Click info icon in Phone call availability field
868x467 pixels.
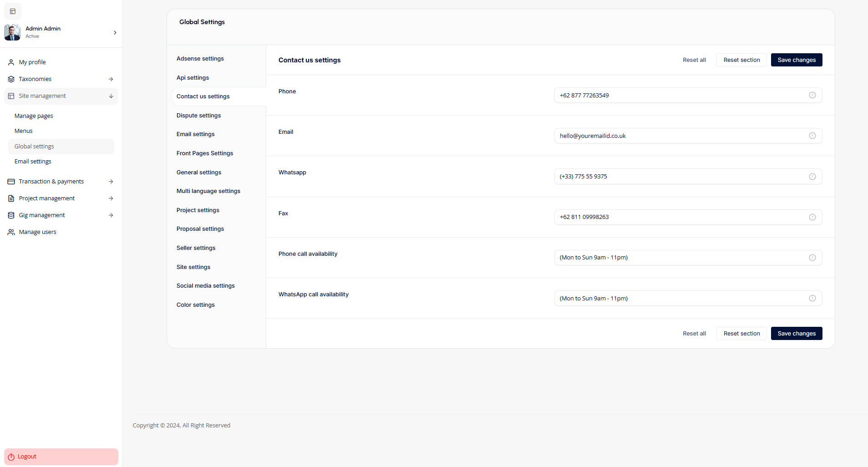coord(812,258)
